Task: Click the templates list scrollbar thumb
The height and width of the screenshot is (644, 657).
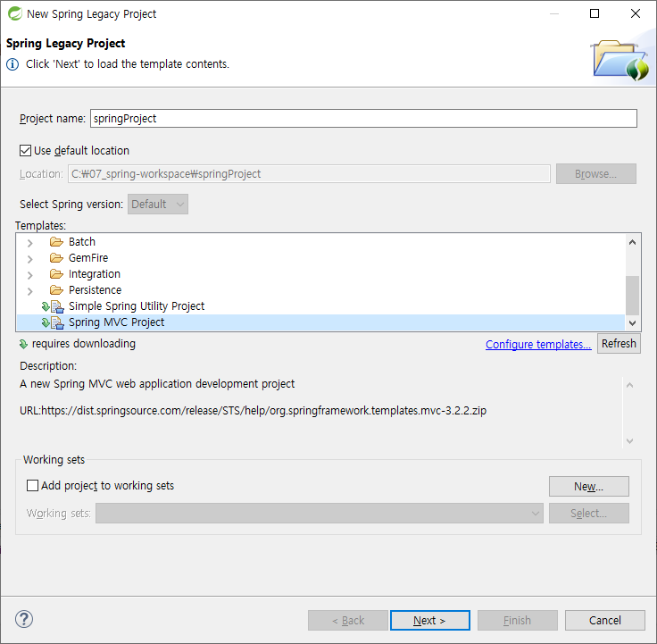Action: point(632,295)
